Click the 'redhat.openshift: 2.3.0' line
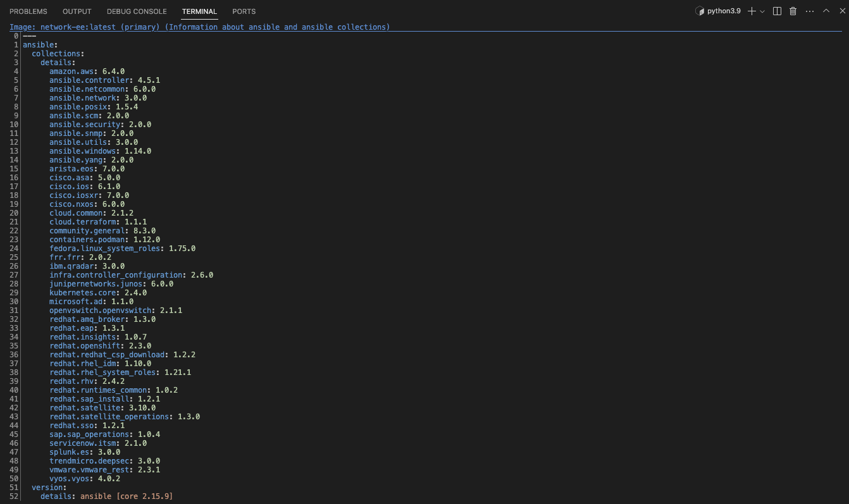Screen dimensions: 849x504 101,346
